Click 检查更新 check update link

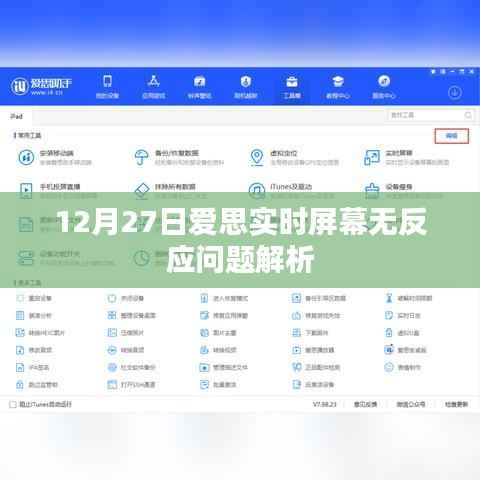pos(457,404)
